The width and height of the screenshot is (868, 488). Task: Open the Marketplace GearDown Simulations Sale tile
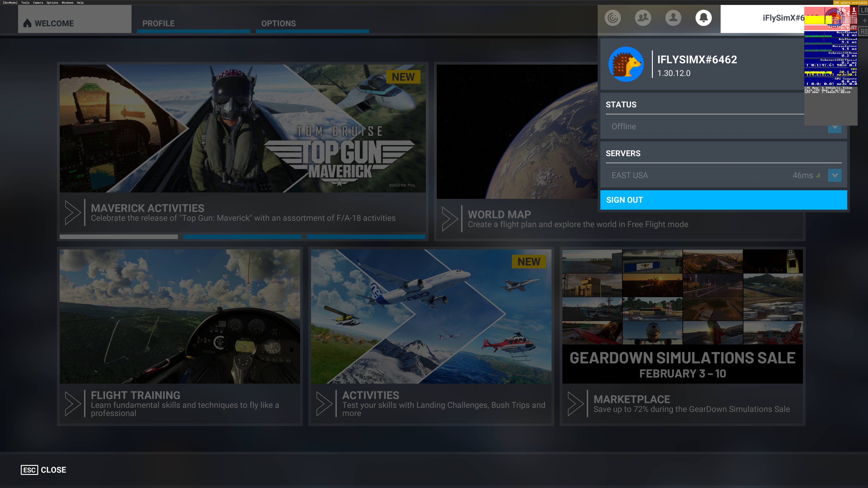pos(682,336)
